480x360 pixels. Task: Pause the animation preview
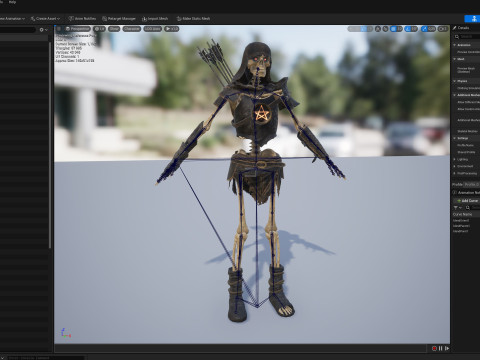point(441,348)
